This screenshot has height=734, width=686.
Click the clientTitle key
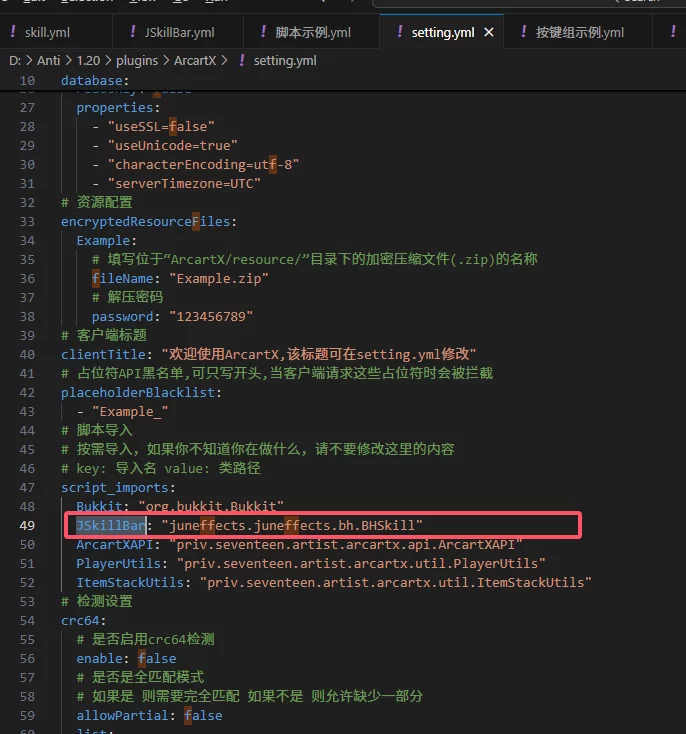tap(103, 354)
